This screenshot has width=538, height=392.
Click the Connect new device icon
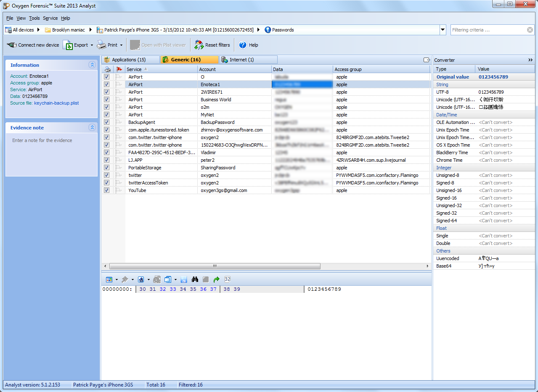tap(12, 45)
